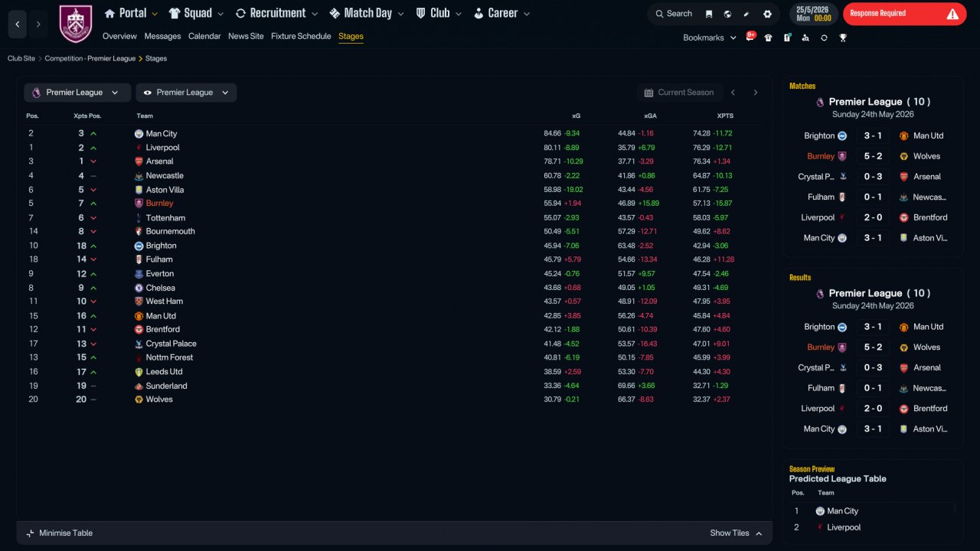Click the date and time 25/5/2026 display
980x551 pixels.
pyautogui.click(x=813, y=14)
